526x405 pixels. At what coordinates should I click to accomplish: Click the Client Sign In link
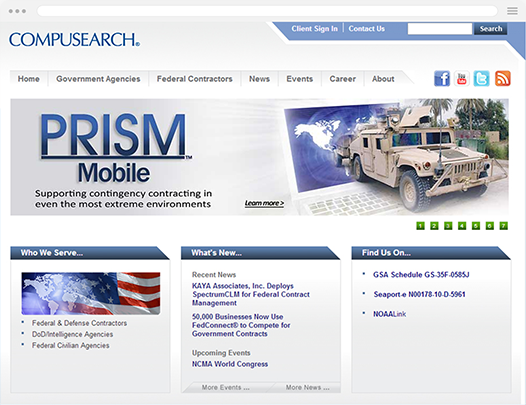[x=314, y=29]
